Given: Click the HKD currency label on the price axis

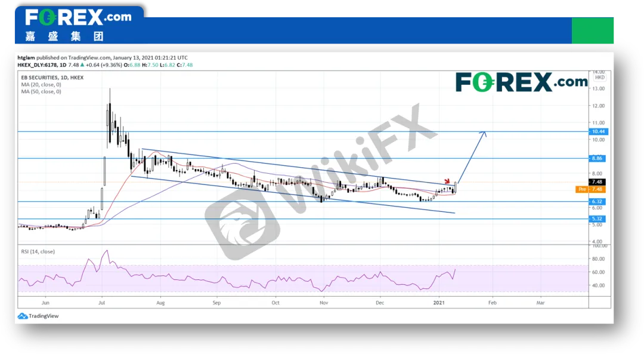Looking at the screenshot, I should coord(600,77).
